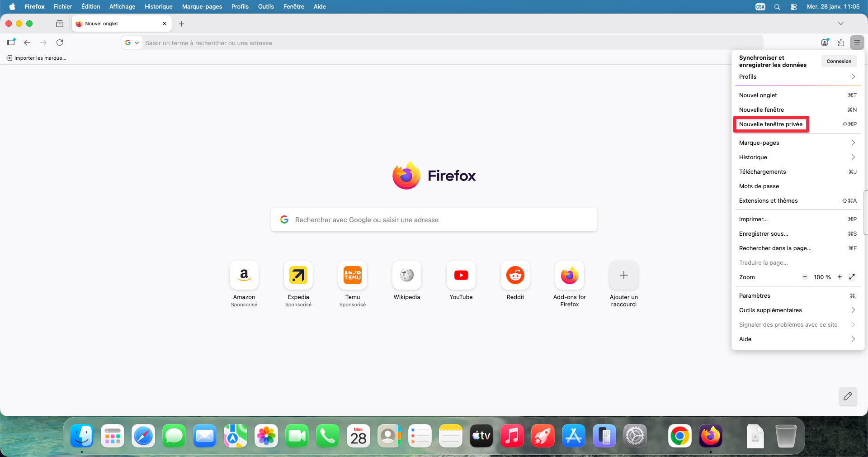
Task: Expand the Aide submenu in the panel
Action: click(798, 339)
